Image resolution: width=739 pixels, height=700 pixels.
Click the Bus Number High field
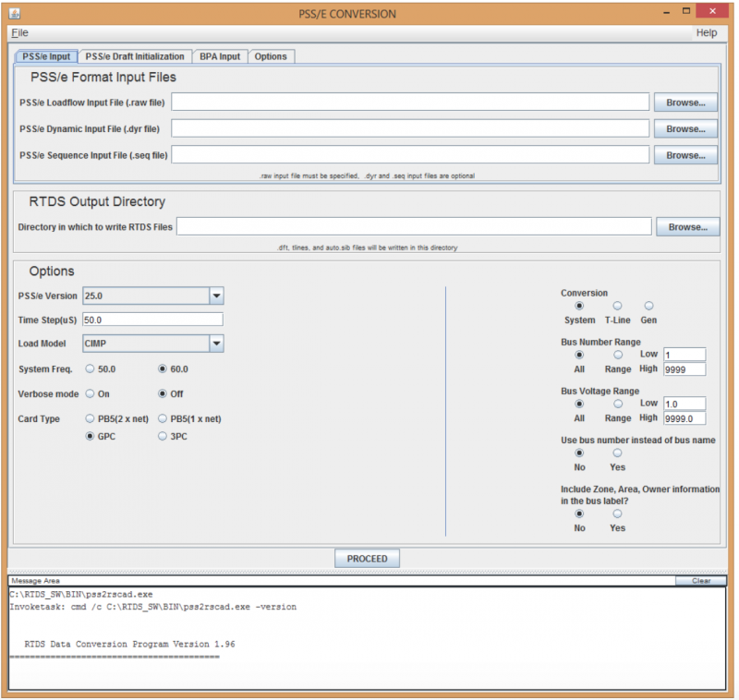[x=684, y=369]
